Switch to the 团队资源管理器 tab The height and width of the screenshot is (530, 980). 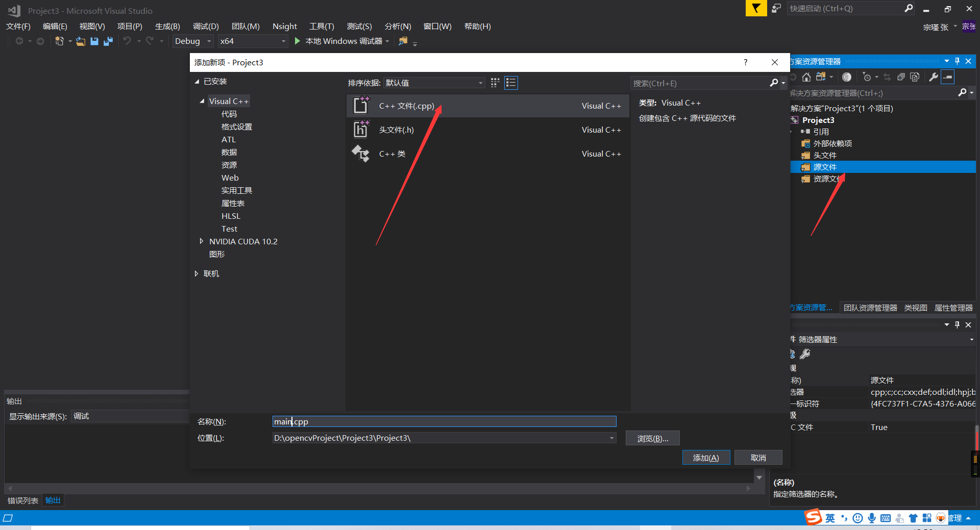pyautogui.click(x=870, y=308)
